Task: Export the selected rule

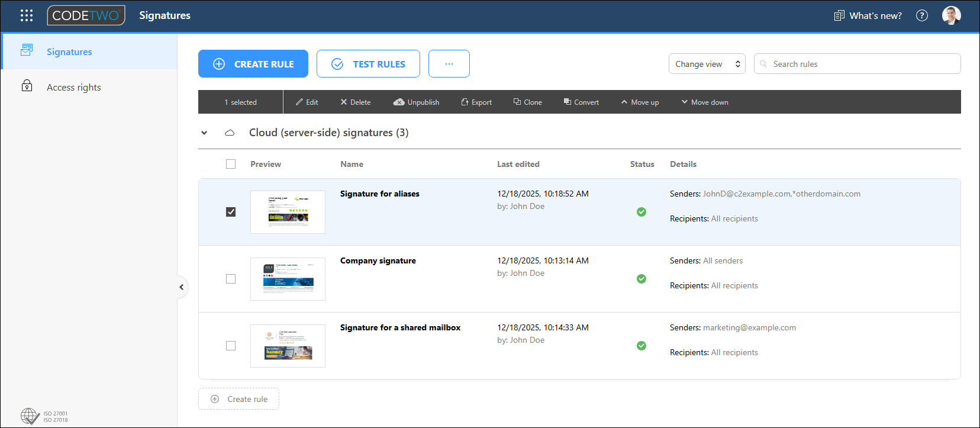Action: [x=476, y=102]
